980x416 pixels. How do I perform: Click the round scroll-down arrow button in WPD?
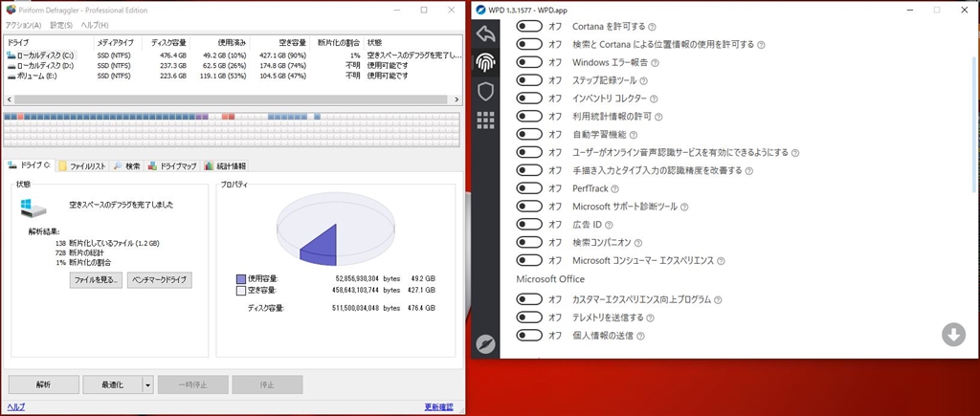point(953,335)
